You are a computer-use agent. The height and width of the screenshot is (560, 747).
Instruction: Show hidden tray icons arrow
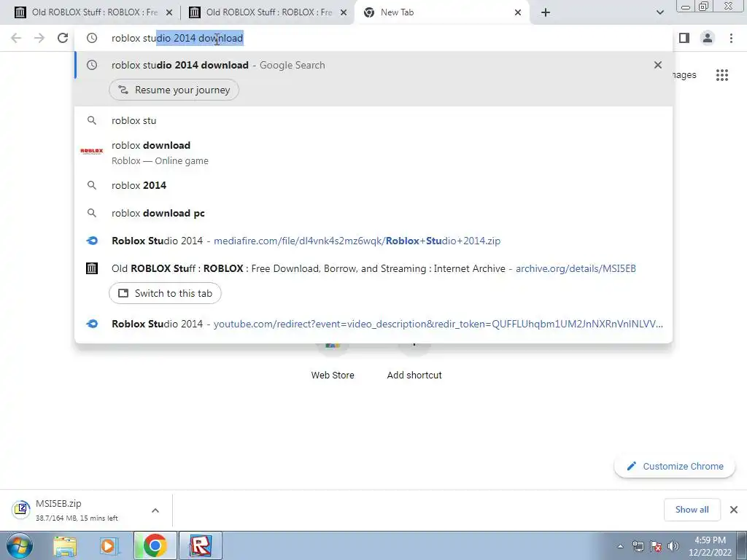tap(620, 546)
